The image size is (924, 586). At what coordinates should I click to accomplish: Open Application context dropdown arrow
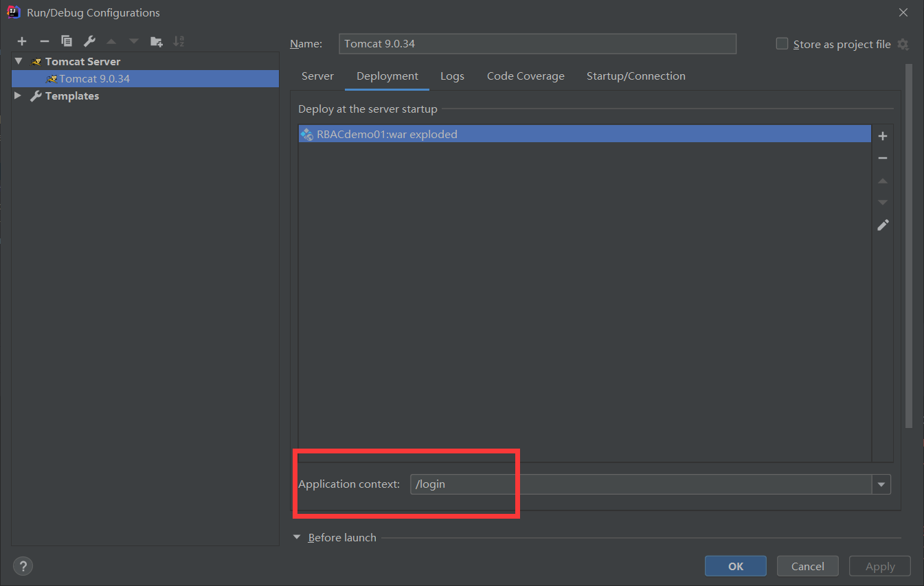[x=881, y=484]
